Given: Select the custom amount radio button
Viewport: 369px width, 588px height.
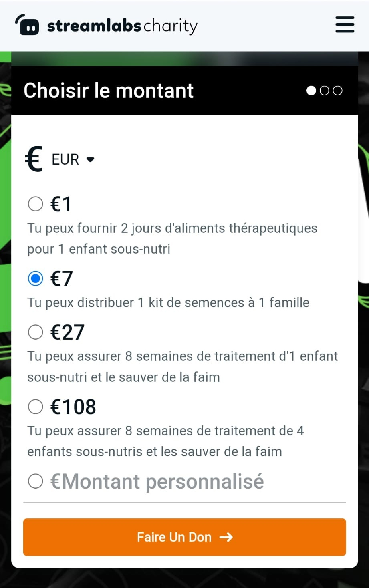Looking at the screenshot, I should 36,481.
